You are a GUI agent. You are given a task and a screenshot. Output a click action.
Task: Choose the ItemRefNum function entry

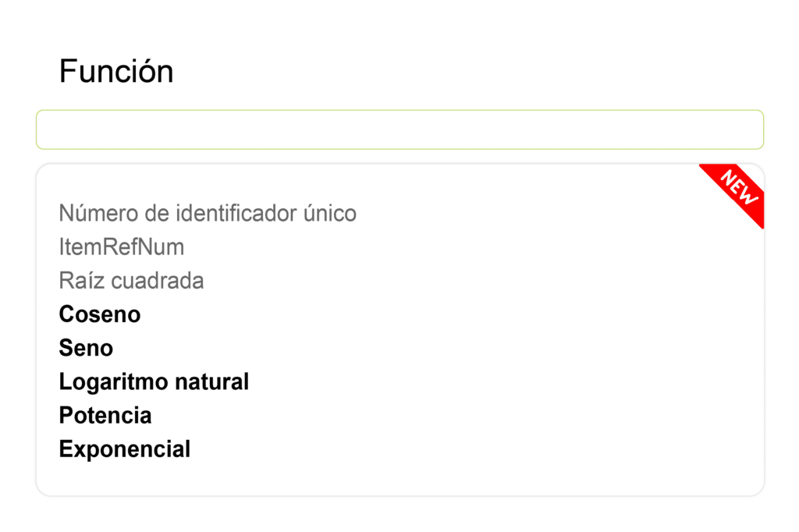pyautogui.click(x=121, y=247)
